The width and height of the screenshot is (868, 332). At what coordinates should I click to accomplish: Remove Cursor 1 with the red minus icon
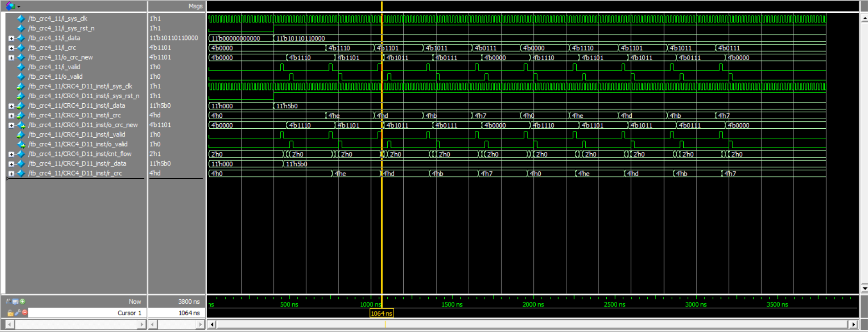coord(25,312)
